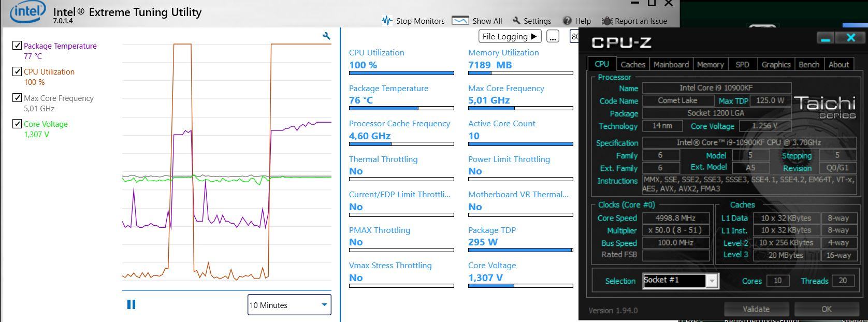
Task: Toggle the Core Voltage checkbox
Action: 17,124
